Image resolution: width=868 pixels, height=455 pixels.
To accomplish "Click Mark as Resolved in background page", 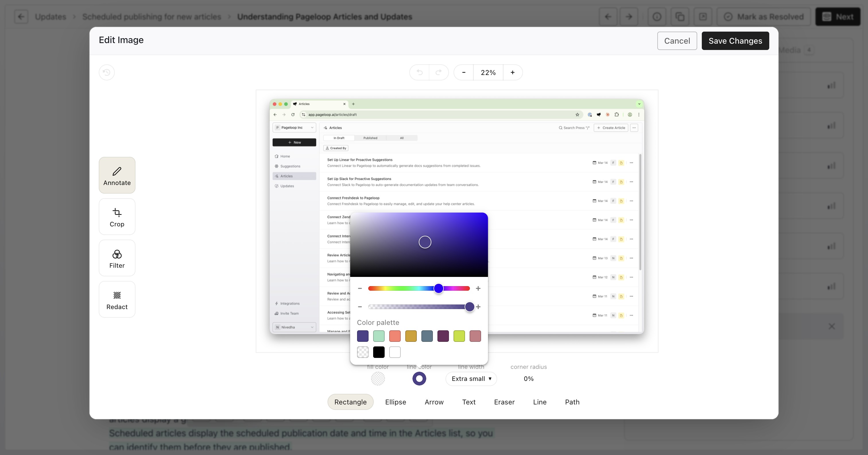I will [764, 17].
